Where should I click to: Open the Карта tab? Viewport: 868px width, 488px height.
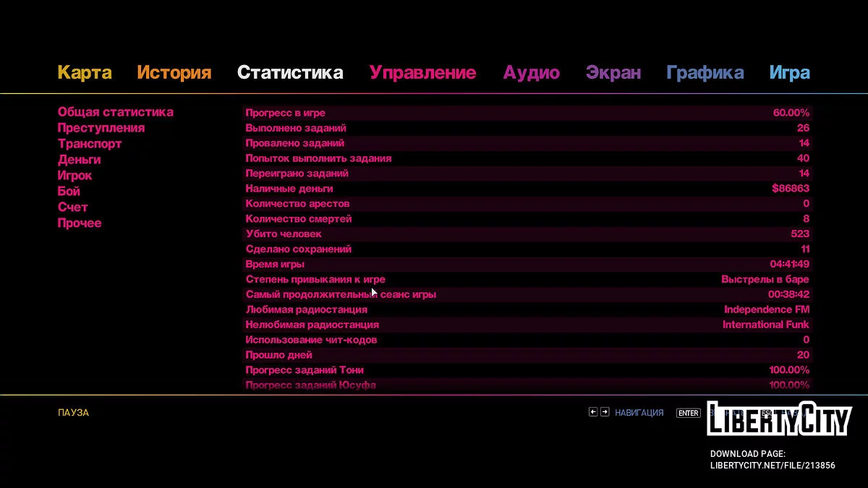click(85, 73)
